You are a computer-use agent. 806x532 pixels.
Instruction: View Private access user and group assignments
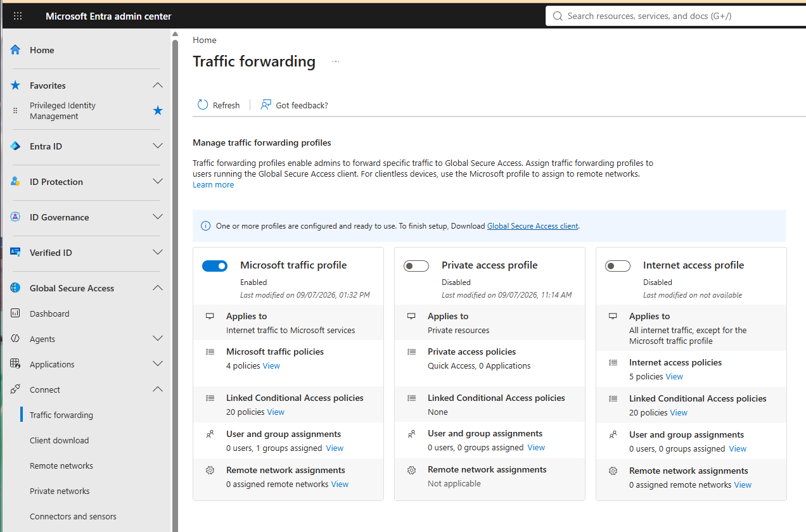pyautogui.click(x=536, y=448)
